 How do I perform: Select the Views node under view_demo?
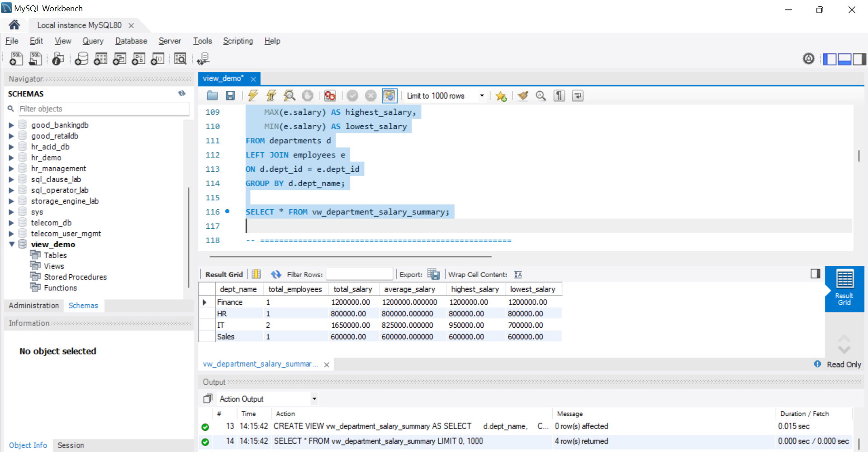pyautogui.click(x=54, y=266)
